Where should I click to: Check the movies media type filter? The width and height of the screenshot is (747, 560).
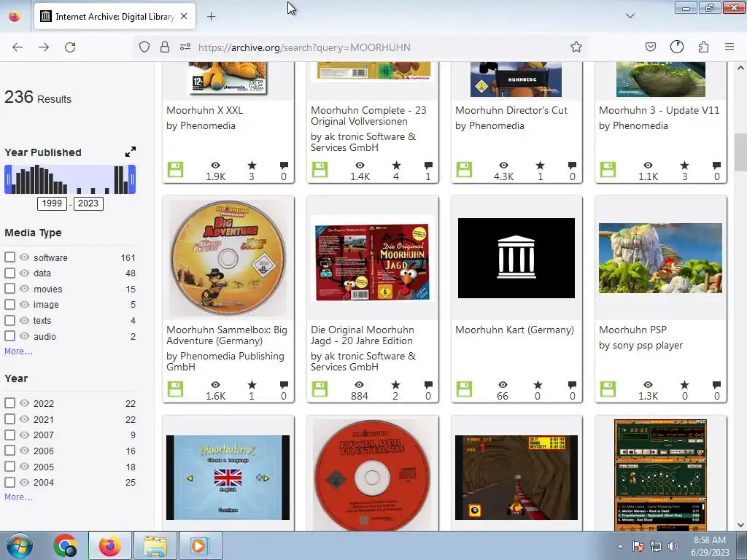[9, 289]
